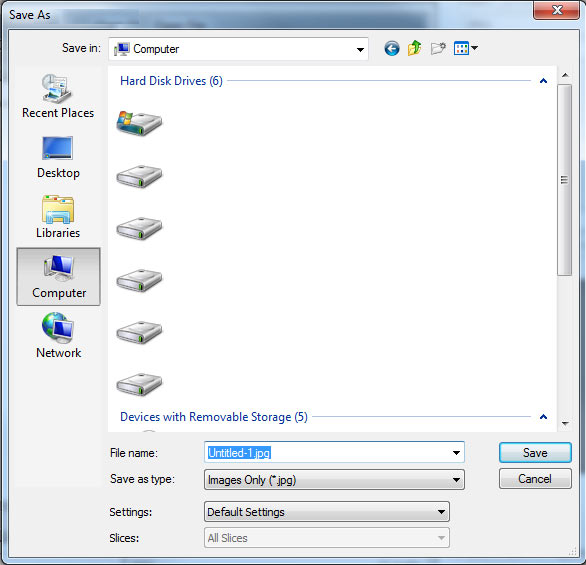Screen dimensions: 586x565
Task: Open Save as type dropdown
Action: pyautogui.click(x=456, y=480)
